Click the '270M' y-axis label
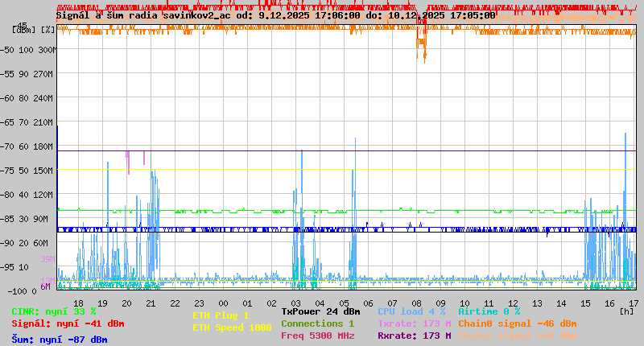The height and width of the screenshot is (346, 644). (45, 74)
